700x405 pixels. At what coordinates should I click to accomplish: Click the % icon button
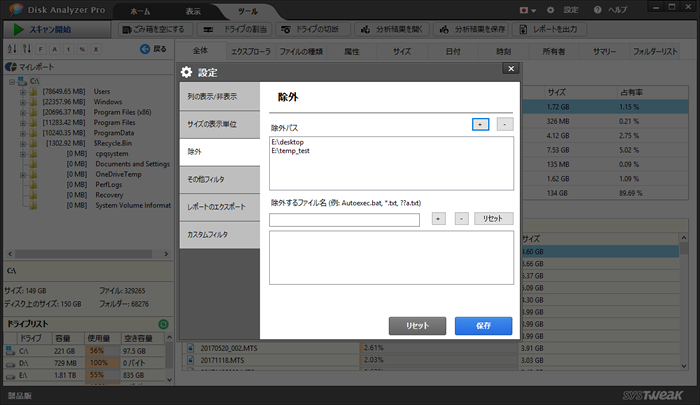[82, 49]
